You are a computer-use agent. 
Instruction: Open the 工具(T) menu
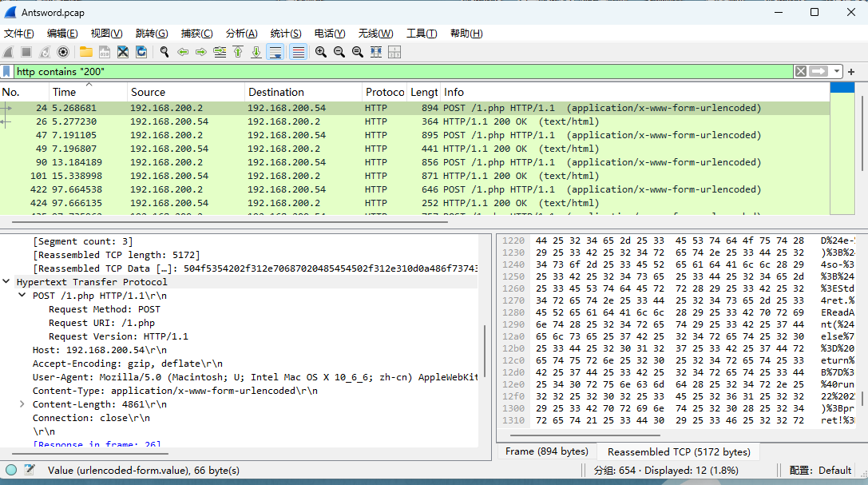click(422, 34)
